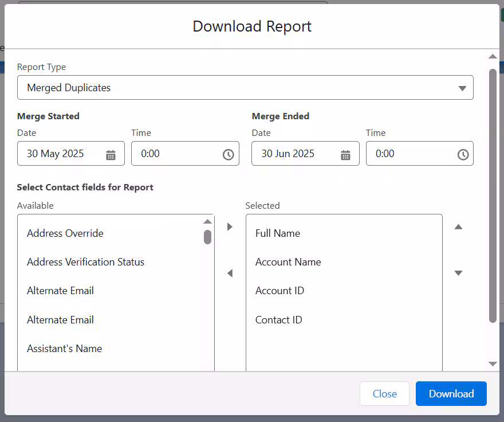Click the Close button
The width and height of the screenshot is (504, 422).
pyautogui.click(x=384, y=394)
